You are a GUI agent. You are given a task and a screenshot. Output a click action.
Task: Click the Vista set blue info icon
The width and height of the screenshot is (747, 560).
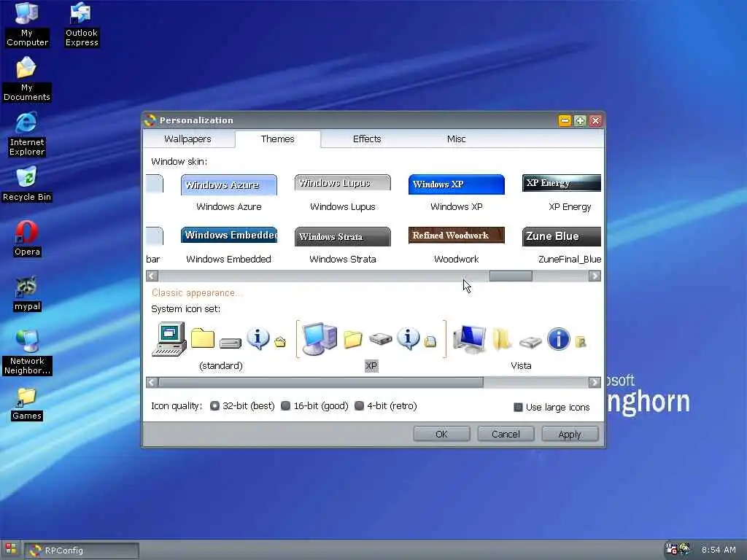tap(558, 338)
